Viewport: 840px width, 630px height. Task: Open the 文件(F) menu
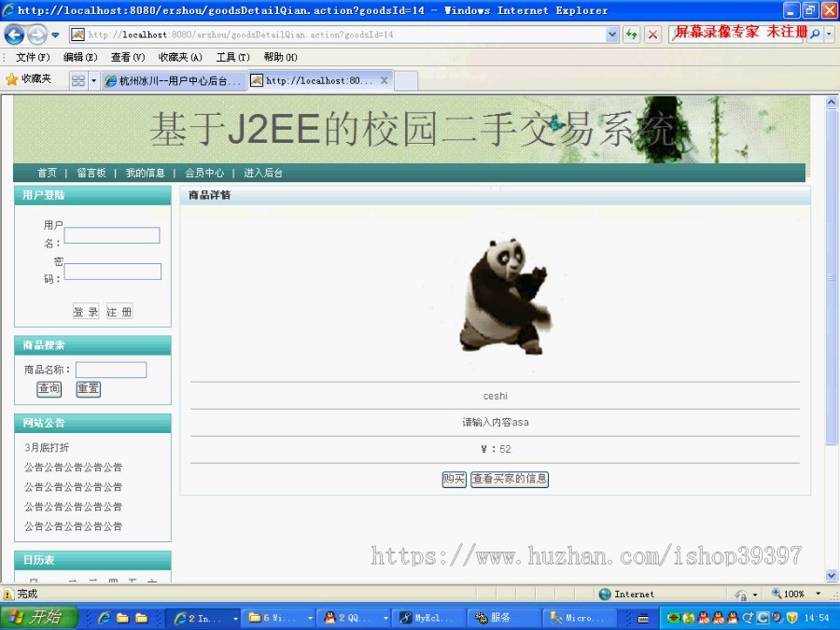(33, 57)
